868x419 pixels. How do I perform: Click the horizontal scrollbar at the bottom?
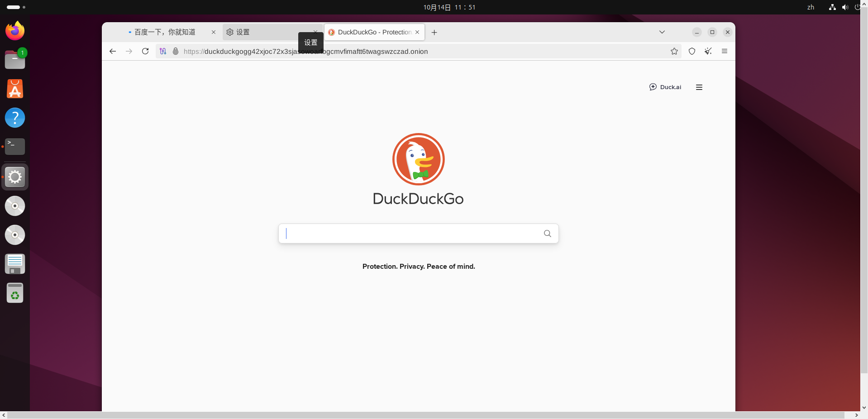[x=426, y=415]
